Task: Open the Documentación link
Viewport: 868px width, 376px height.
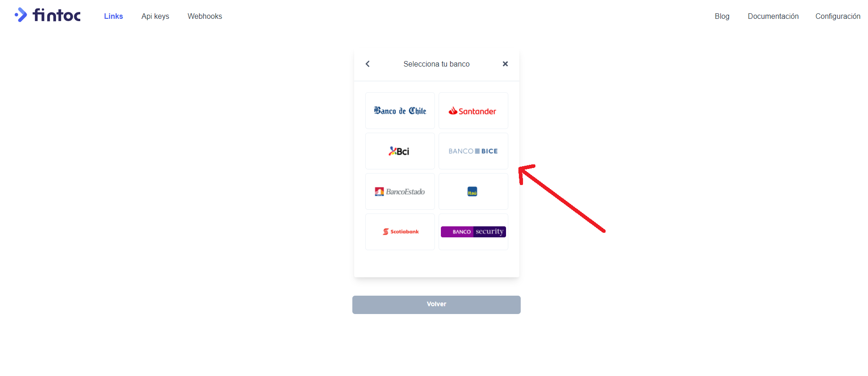Action: (773, 16)
